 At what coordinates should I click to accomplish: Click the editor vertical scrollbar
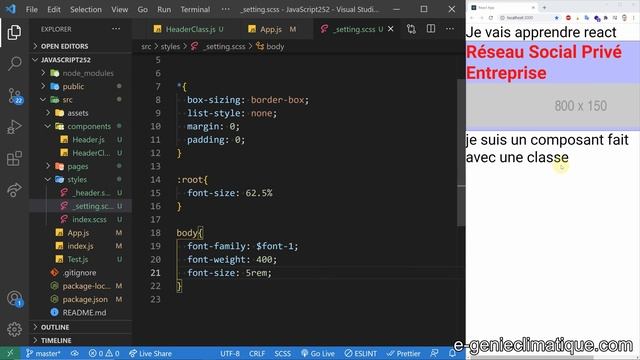coord(461,153)
